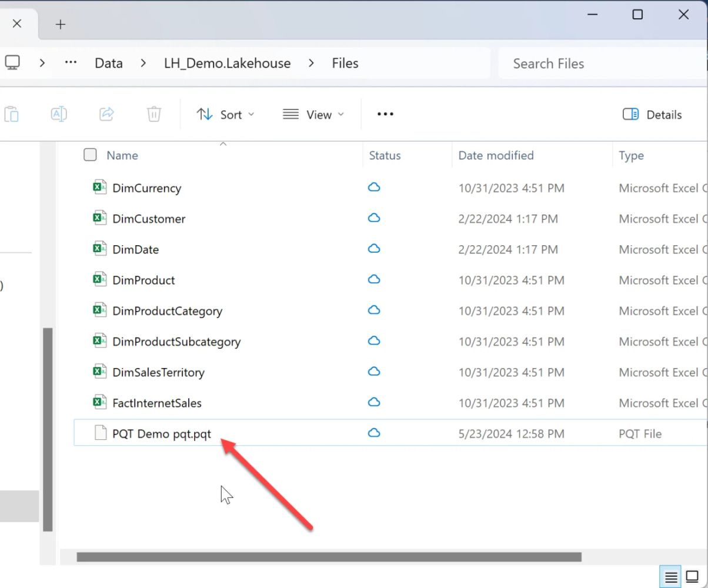Click the Share toolbar icon
Image resolution: width=708 pixels, height=588 pixels.
point(106,114)
